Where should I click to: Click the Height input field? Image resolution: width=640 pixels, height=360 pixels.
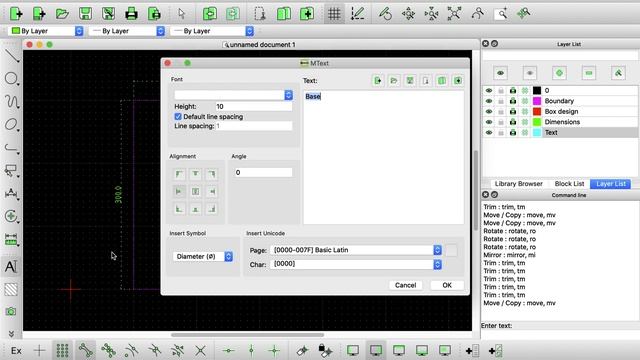253,107
